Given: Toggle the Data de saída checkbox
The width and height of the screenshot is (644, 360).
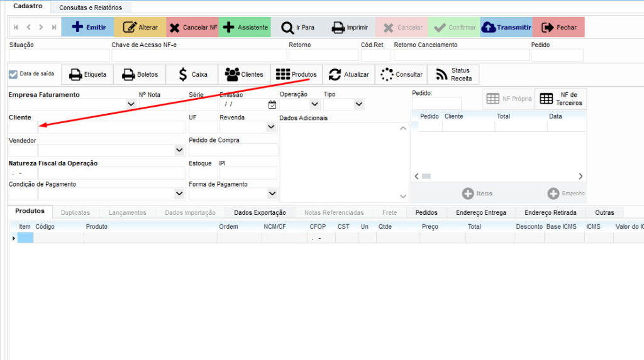Looking at the screenshot, I should [13, 74].
